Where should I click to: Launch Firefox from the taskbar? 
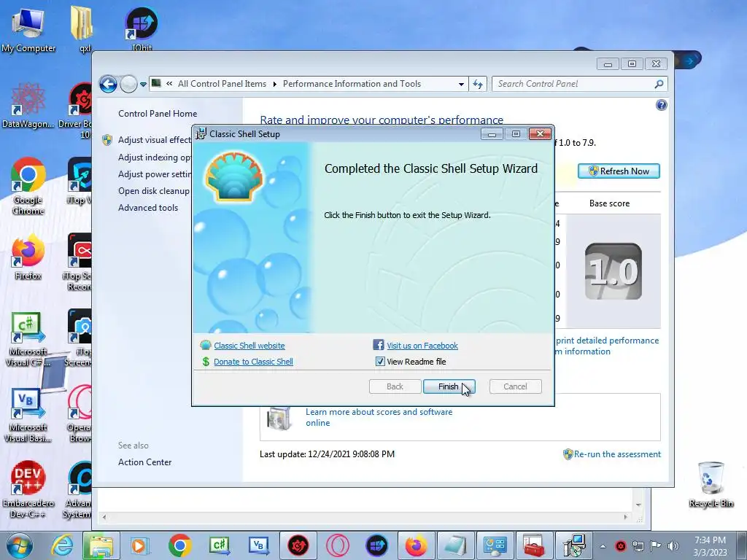pyautogui.click(x=416, y=545)
